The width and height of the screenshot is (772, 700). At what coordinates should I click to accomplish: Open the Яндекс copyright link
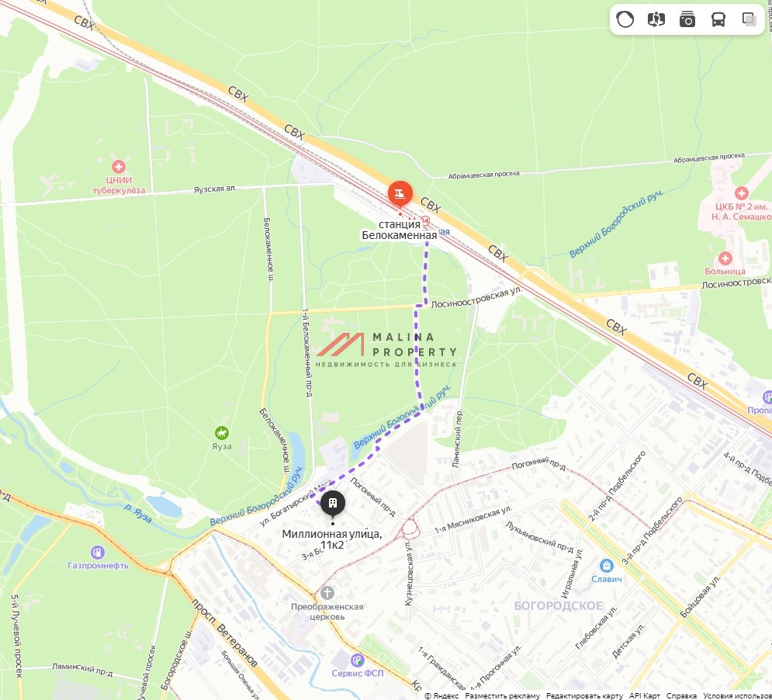[x=441, y=695]
